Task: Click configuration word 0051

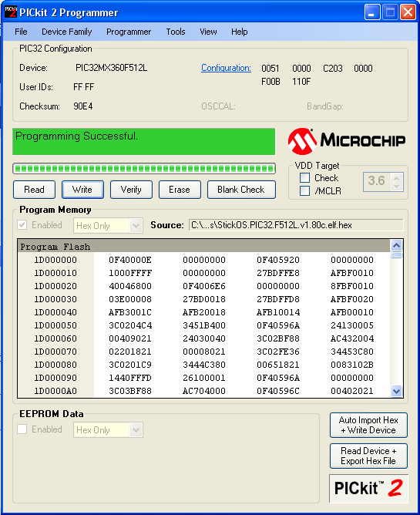Action: 270,69
